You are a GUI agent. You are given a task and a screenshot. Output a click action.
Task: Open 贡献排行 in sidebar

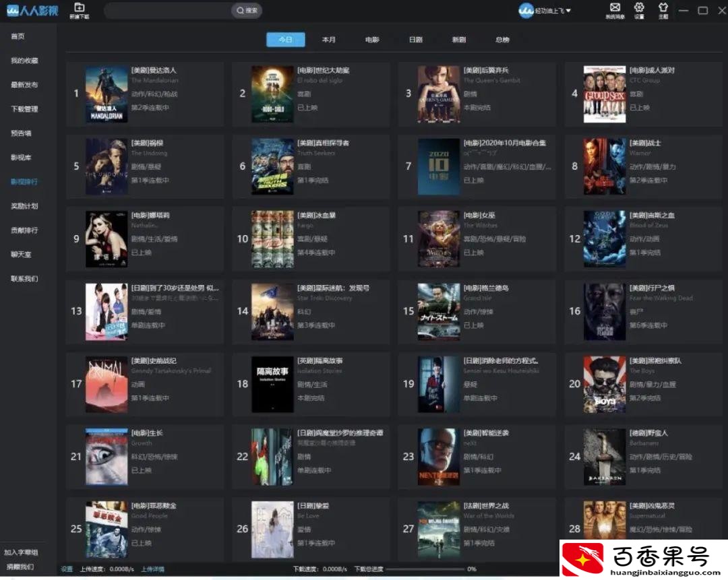(x=25, y=230)
